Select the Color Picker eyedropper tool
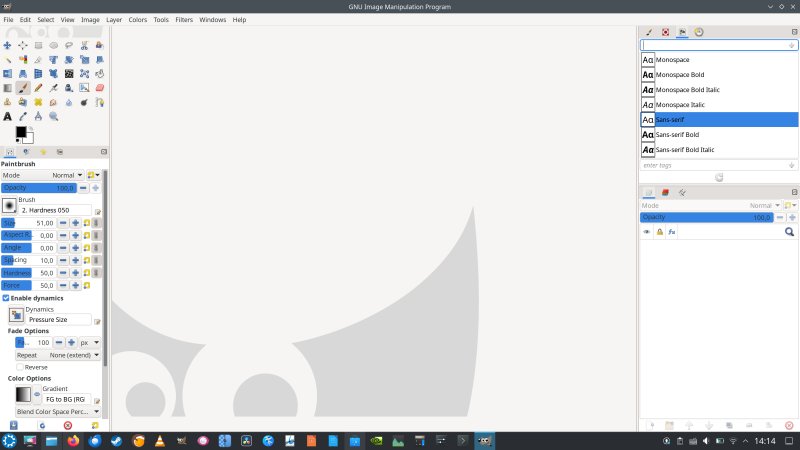 tap(23, 117)
